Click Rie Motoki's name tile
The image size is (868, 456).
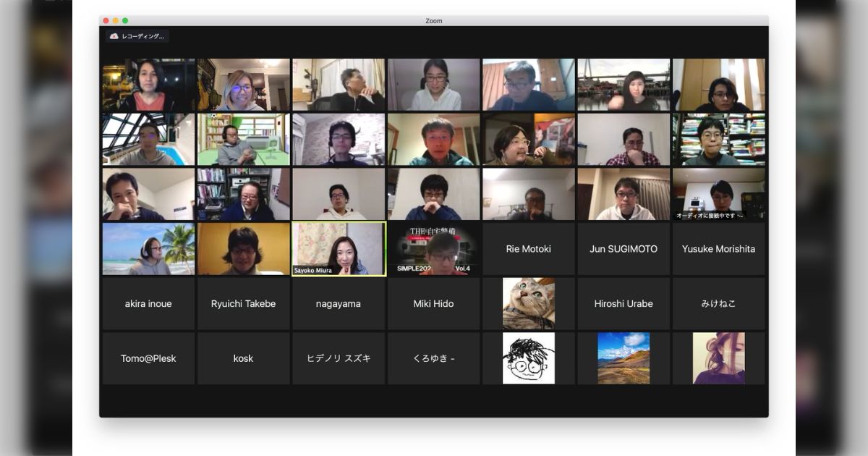528,248
